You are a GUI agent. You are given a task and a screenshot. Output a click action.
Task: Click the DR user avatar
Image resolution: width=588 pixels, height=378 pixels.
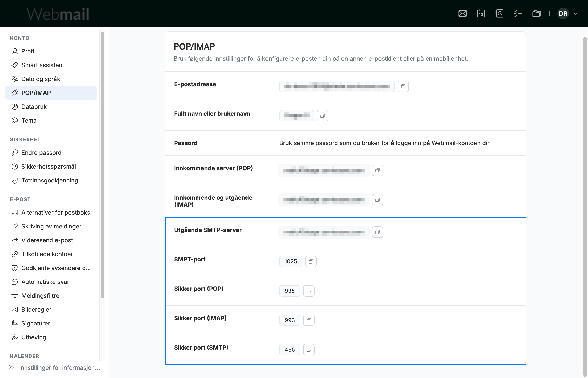click(x=563, y=13)
